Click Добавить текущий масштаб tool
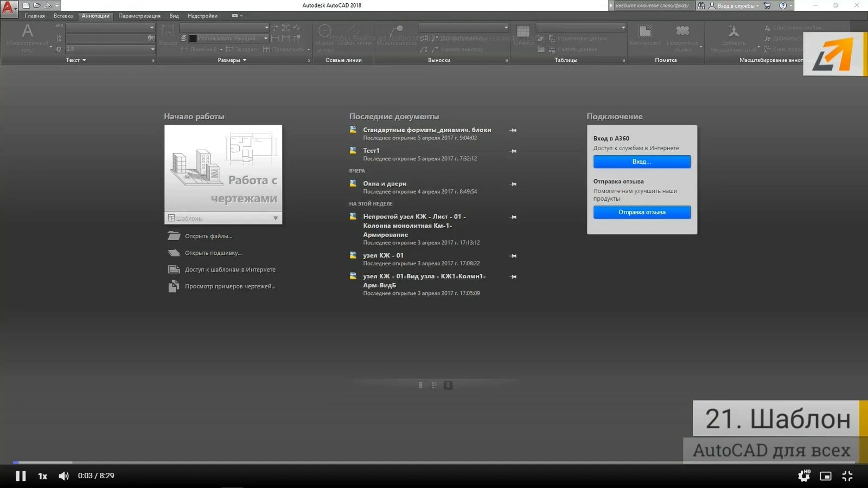Image resolution: width=868 pixels, height=488 pixels. pos(733,38)
